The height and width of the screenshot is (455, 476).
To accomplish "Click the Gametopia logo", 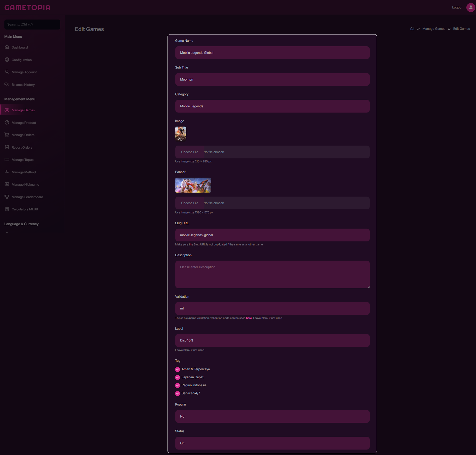I will (x=27, y=7).
